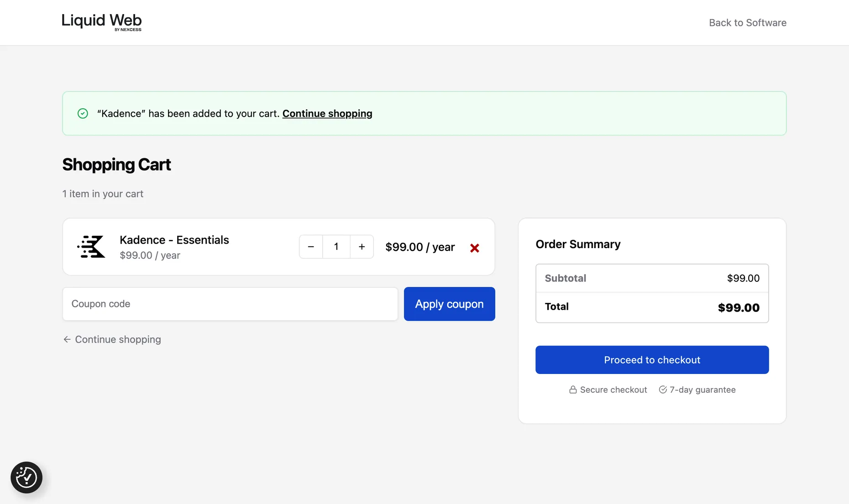Click the '1 item in your cart' text
849x504 pixels.
tap(103, 194)
